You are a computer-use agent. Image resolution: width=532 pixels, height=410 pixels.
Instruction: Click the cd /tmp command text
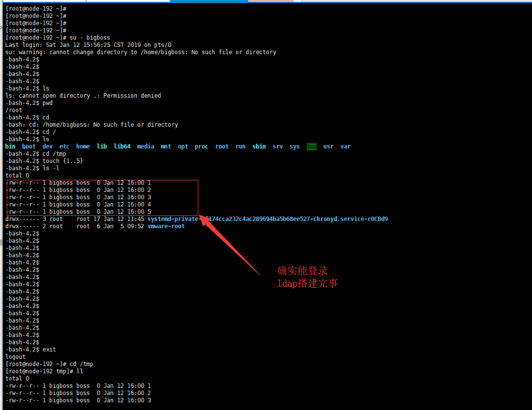pyautogui.click(x=54, y=153)
